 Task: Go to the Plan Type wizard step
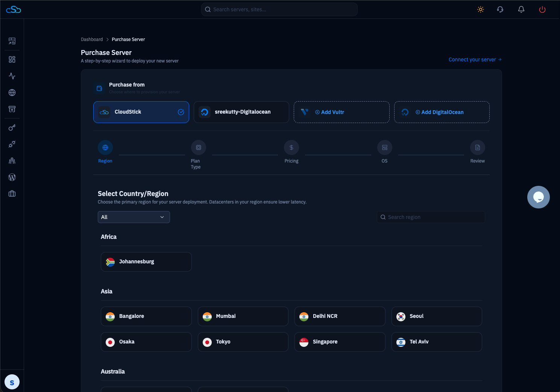click(x=198, y=155)
